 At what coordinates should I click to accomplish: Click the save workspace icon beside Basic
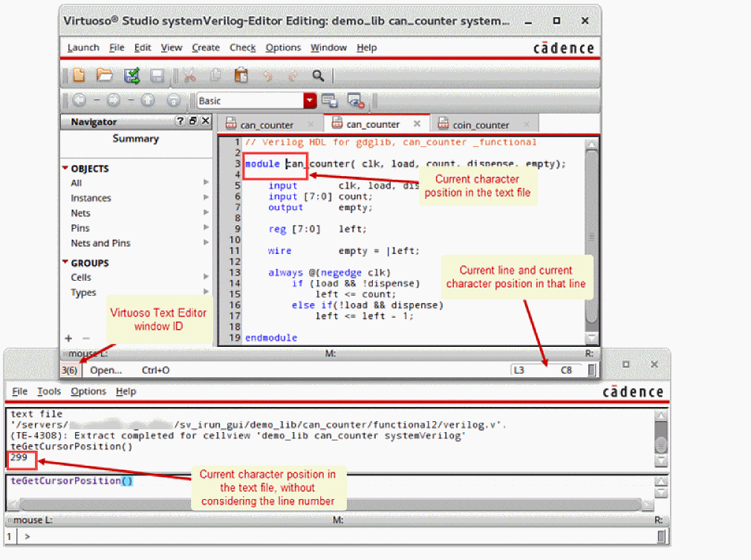(330, 100)
